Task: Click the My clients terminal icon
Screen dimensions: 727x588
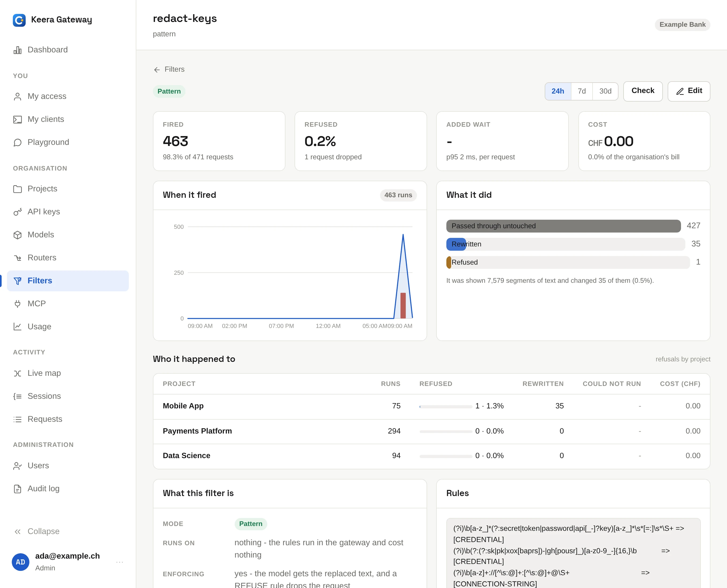Action: pos(18,119)
